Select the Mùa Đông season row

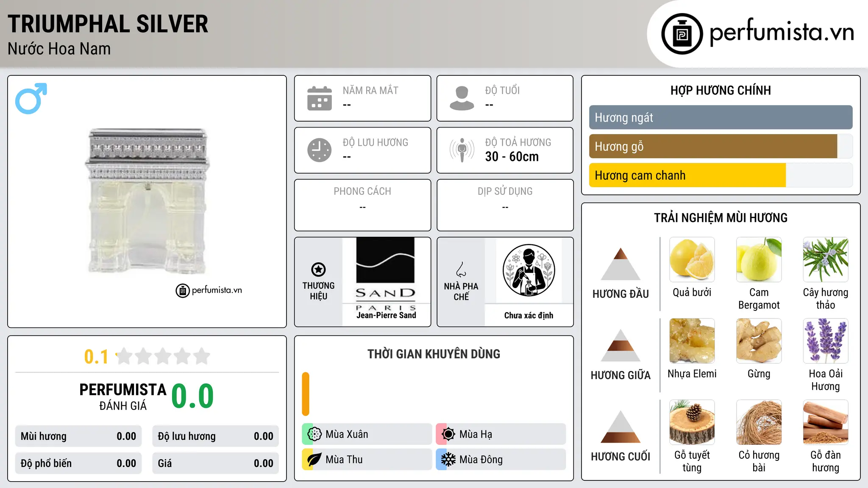point(501,460)
